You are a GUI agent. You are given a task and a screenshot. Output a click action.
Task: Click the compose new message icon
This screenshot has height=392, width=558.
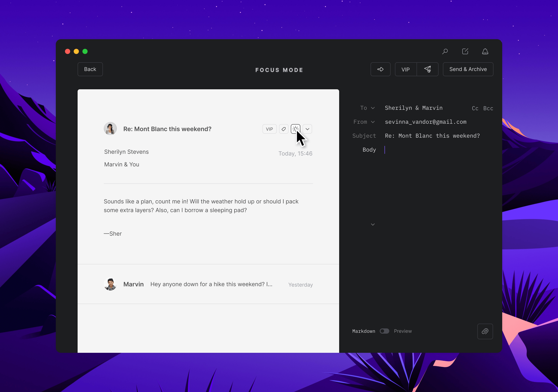point(465,51)
